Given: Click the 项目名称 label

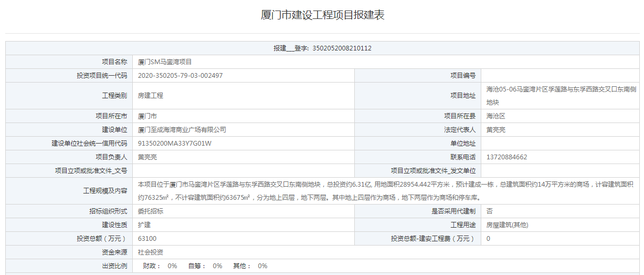Looking at the screenshot, I should (114, 62).
